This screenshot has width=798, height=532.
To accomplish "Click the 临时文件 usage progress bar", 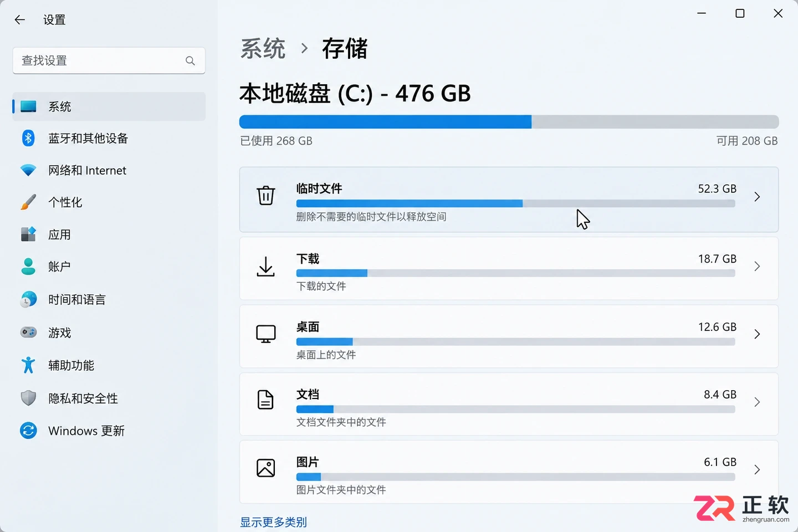I will 516,204.
